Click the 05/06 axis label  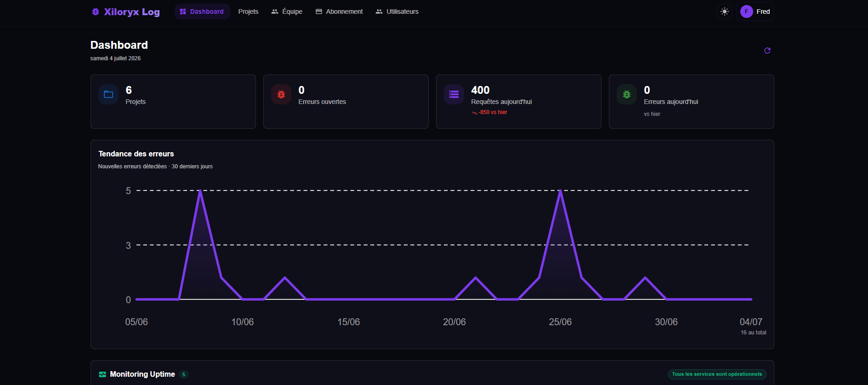pyautogui.click(x=136, y=322)
